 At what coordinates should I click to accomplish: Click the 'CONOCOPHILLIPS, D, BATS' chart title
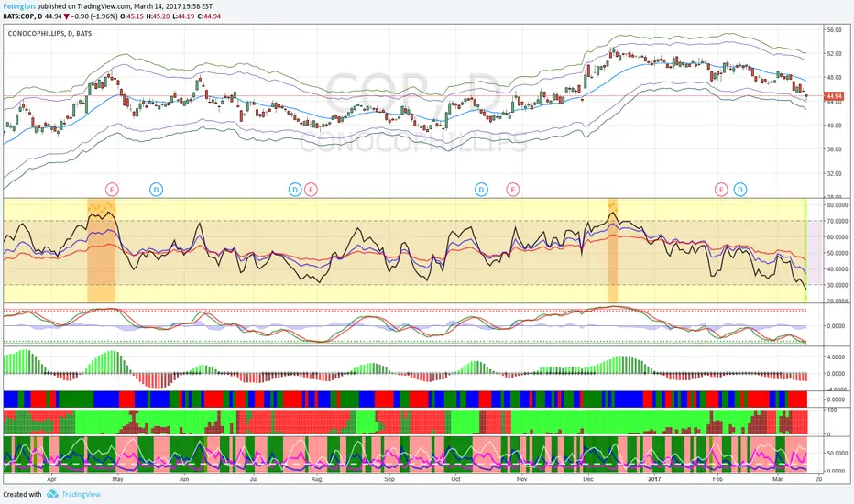[49, 33]
